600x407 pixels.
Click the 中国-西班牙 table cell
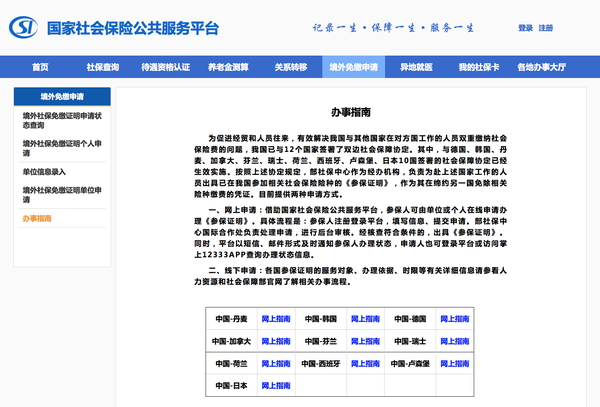pyautogui.click(x=321, y=364)
